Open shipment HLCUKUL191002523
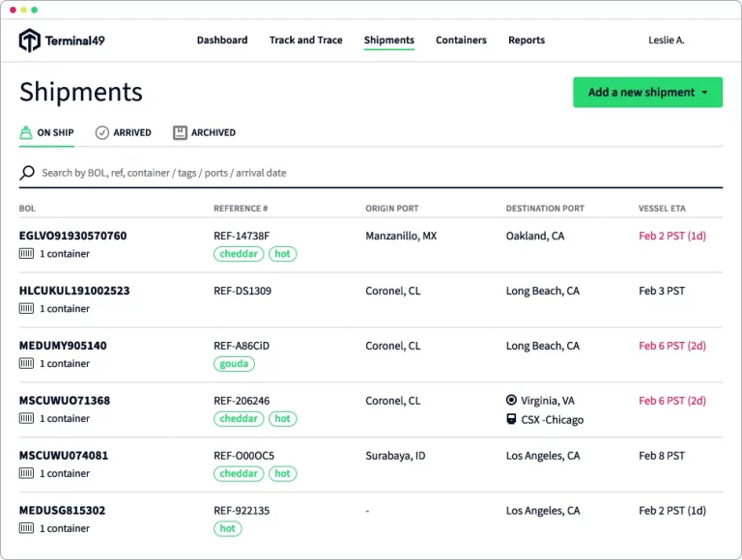742x560 pixels. tap(74, 291)
